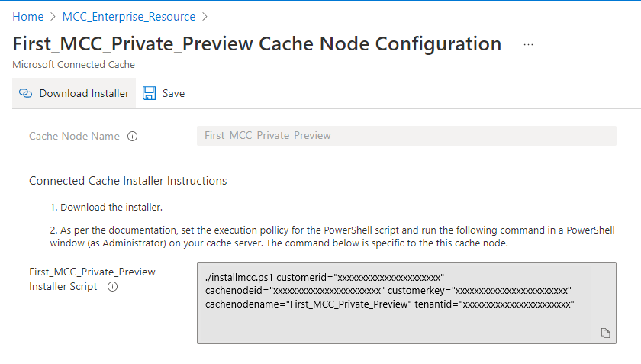The width and height of the screenshot is (641, 364).
Task: Click info icon beside Installer Script label
Action: tap(112, 287)
